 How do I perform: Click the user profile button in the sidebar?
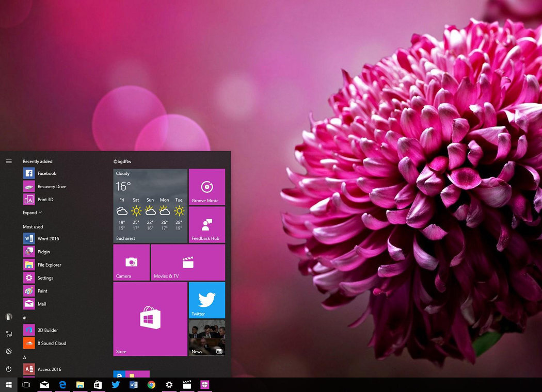(x=8, y=317)
